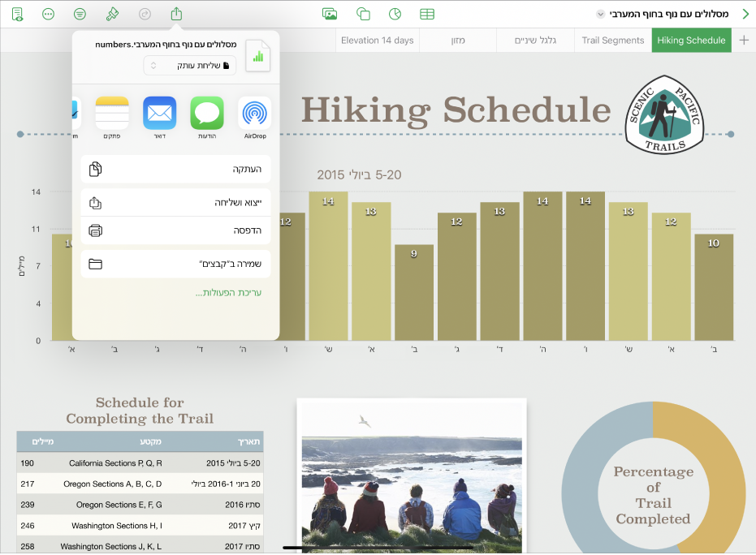Select the date cell 'סתיו 2016'
Image resolution: width=756 pixels, height=555 pixels.
[243, 505]
